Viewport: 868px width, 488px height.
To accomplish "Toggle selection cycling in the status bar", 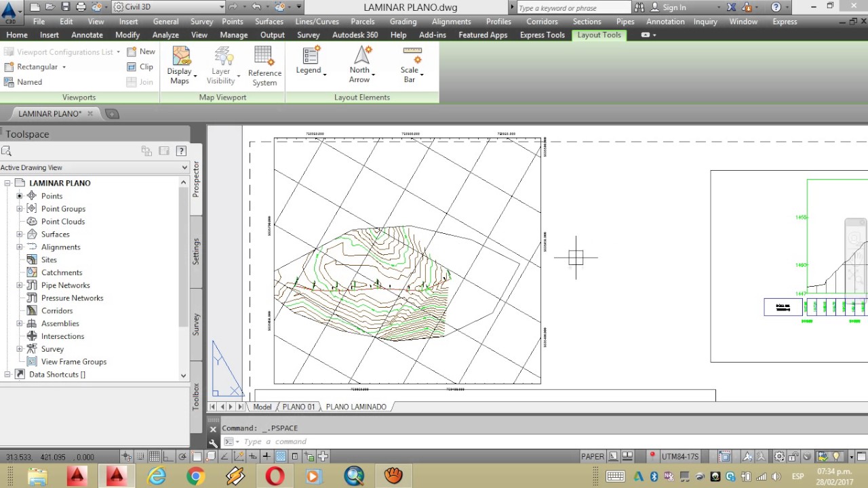I will point(309,457).
